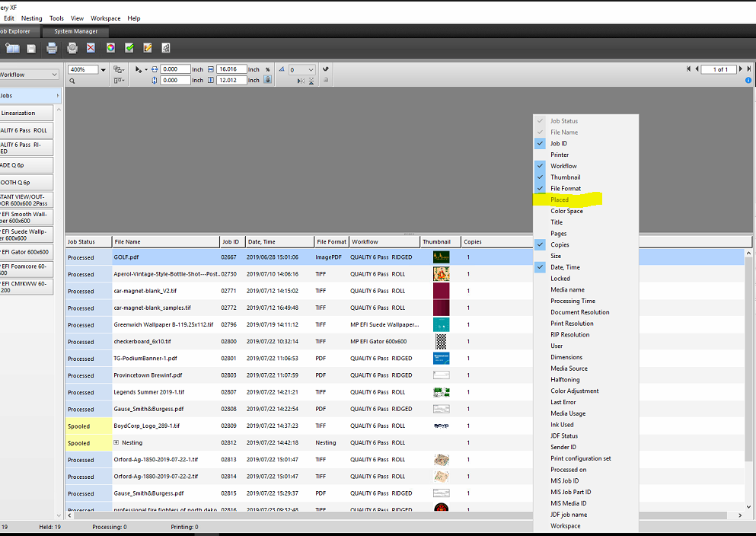Screen dimensions: 756x536
Task: Click the save disk icon in the toolbar
Action: pyautogui.click(x=32, y=49)
